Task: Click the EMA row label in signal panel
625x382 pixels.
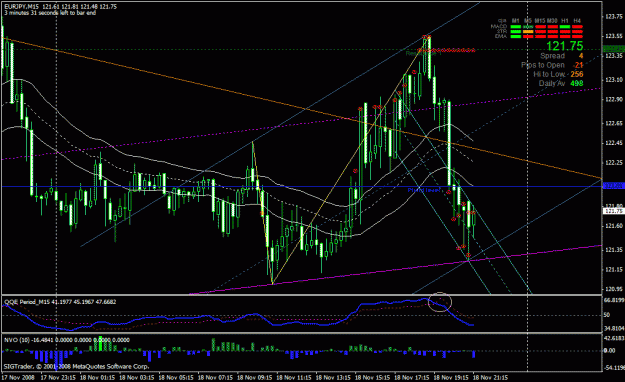Action: pyautogui.click(x=501, y=36)
